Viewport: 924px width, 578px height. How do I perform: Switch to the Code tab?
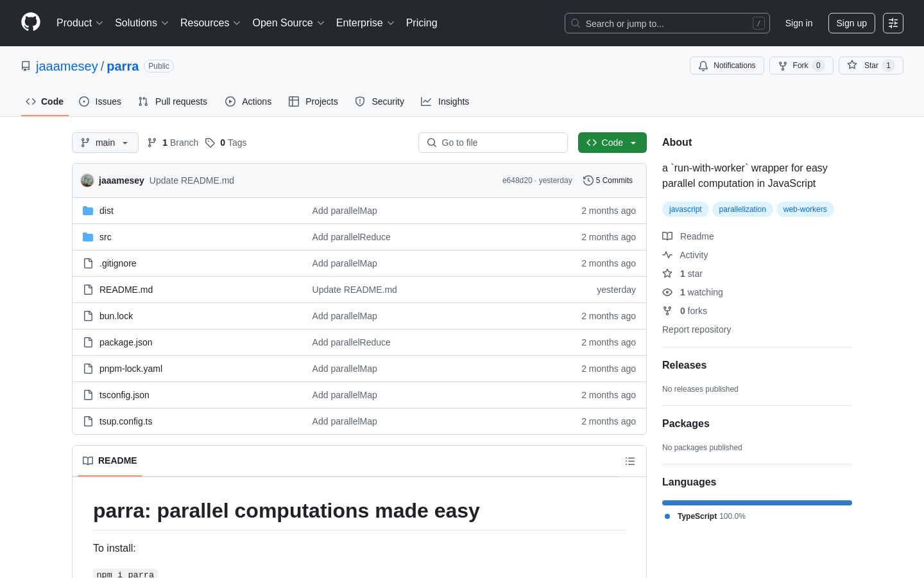tap(45, 101)
